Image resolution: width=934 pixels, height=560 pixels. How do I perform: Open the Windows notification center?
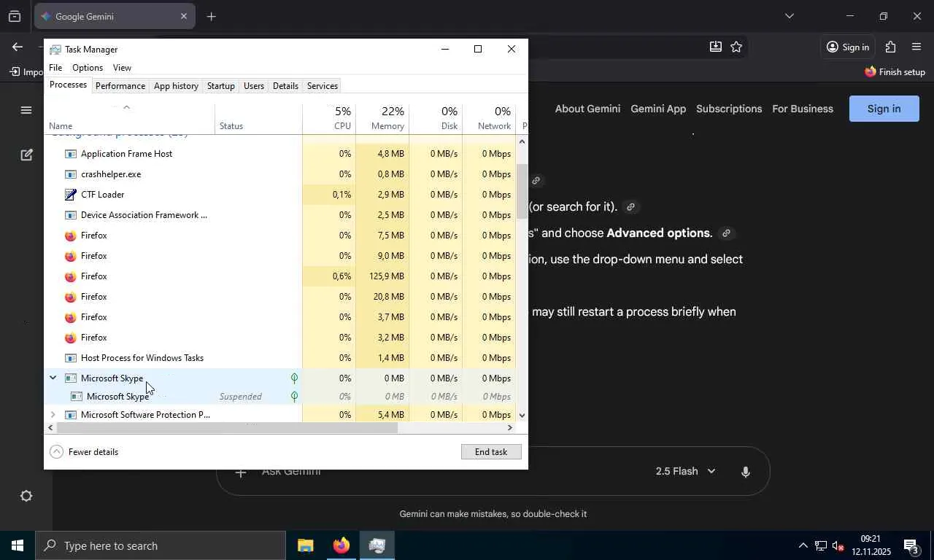coord(911,545)
